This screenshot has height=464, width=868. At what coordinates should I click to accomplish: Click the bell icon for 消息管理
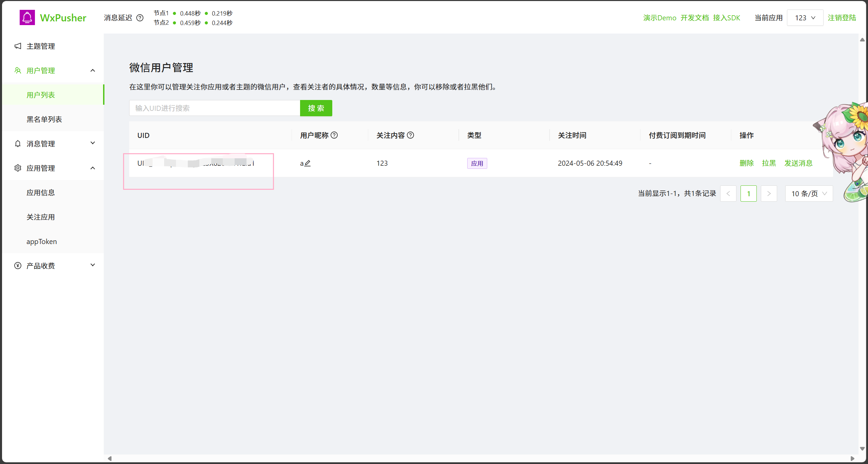tap(18, 144)
